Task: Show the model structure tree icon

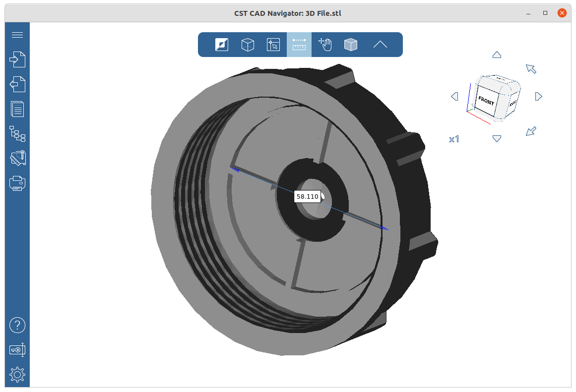Action: [17, 134]
